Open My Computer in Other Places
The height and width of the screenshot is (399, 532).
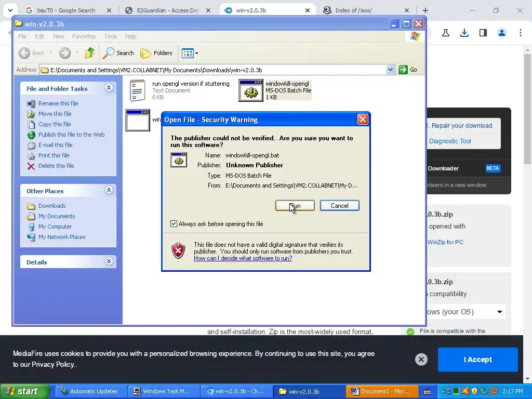pos(55,227)
